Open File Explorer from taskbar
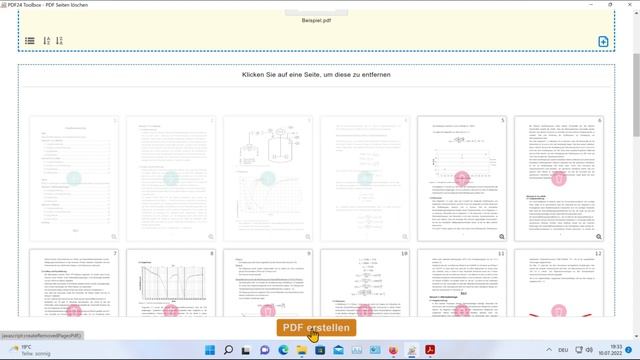This screenshot has height=360, width=640. (x=302, y=350)
